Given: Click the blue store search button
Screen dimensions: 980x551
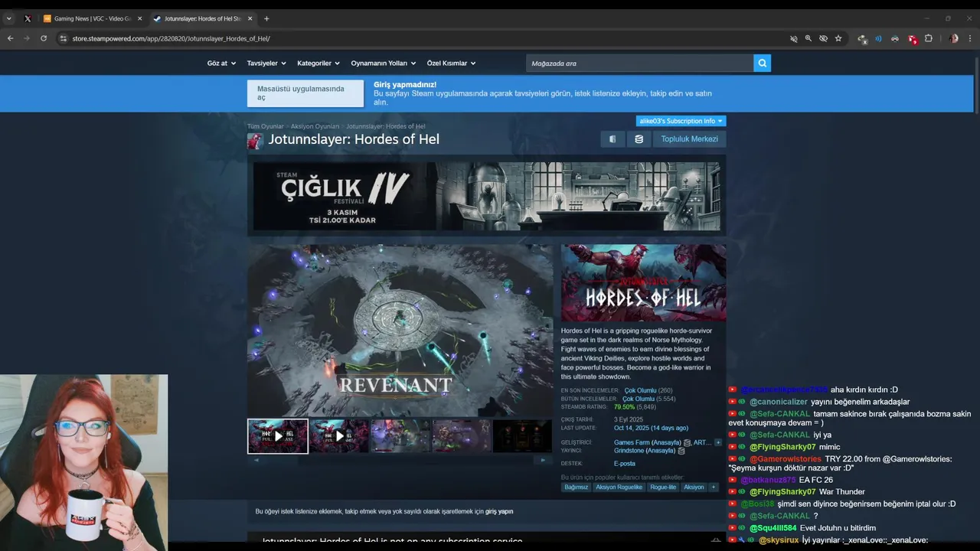Looking at the screenshot, I should coord(762,64).
